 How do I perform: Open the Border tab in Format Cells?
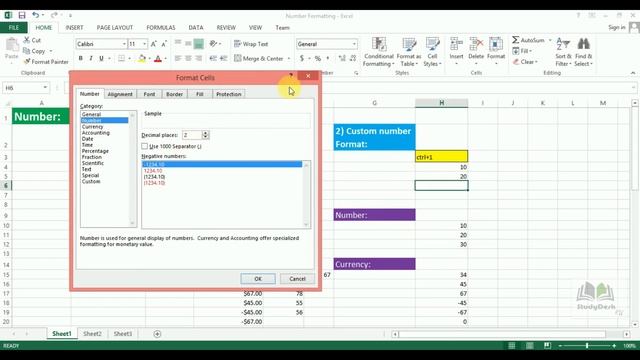174,94
